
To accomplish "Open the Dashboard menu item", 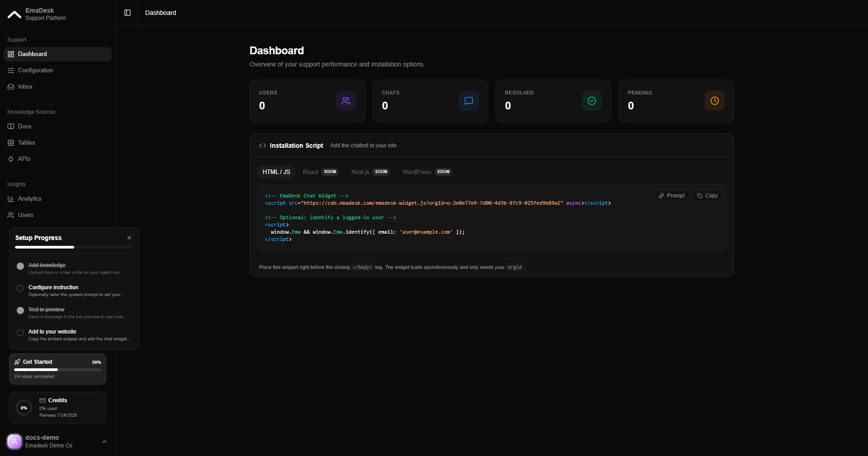I will click(x=57, y=54).
